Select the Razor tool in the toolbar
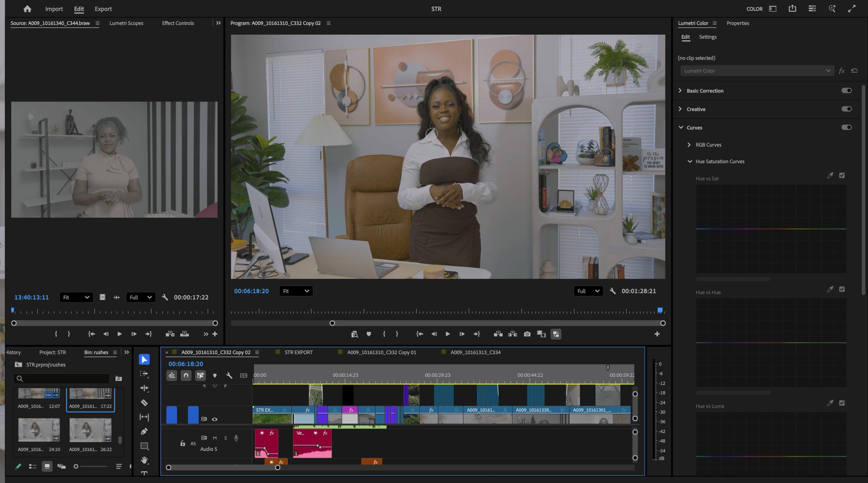Screen dimensions: 868x483 point(144,403)
